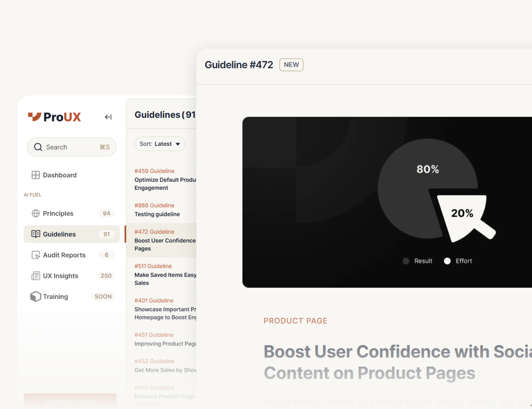532x409 pixels.
Task: Click the ProUX logo icon
Action: click(34, 117)
